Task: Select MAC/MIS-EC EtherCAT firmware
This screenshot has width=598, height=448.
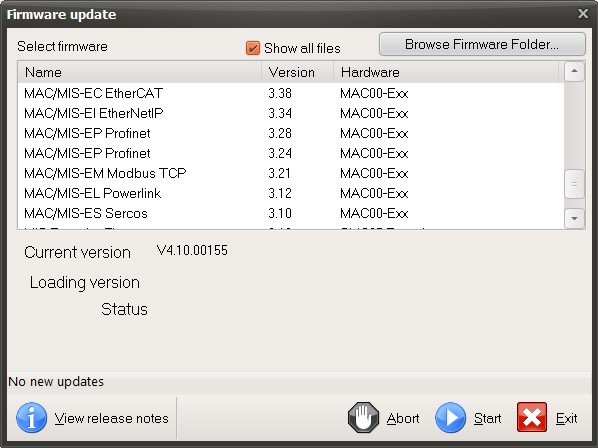Action: [291, 93]
